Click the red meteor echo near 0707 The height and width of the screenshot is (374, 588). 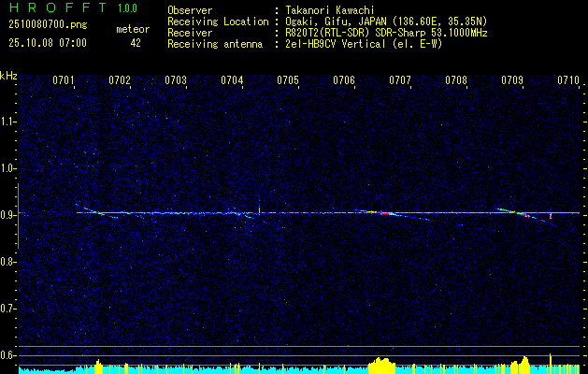[x=381, y=213]
